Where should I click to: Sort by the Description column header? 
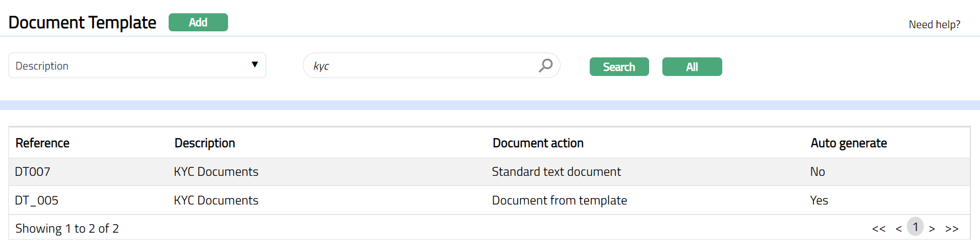[205, 143]
